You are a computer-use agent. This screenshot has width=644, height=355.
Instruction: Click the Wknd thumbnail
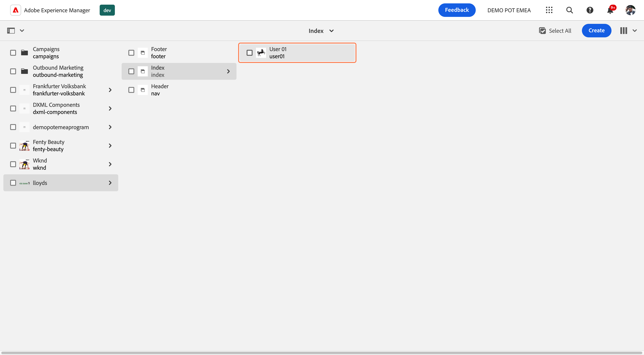coord(24,164)
